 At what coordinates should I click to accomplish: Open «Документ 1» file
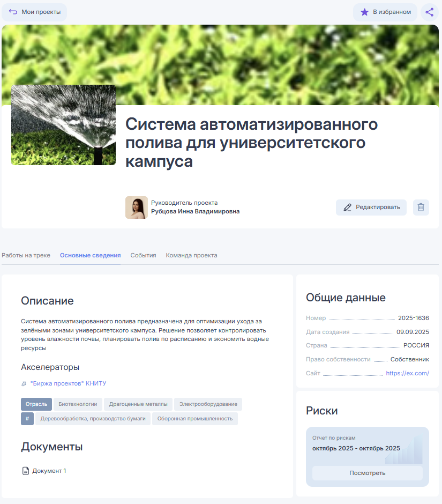(49, 471)
